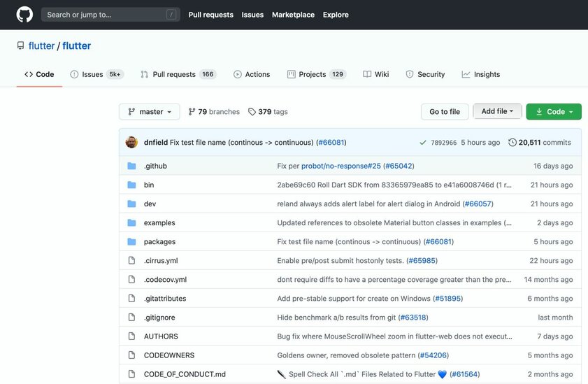Open dnfield's profile link
Screen dimensions: 588x384
tap(156, 143)
